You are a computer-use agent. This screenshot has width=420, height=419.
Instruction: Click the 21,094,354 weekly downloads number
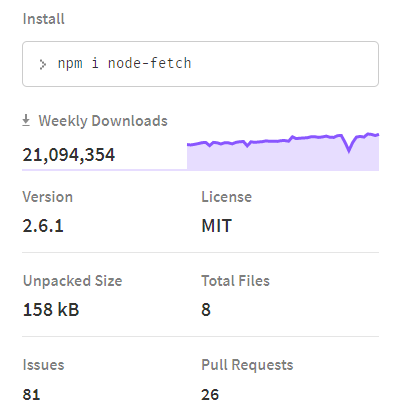(x=69, y=155)
